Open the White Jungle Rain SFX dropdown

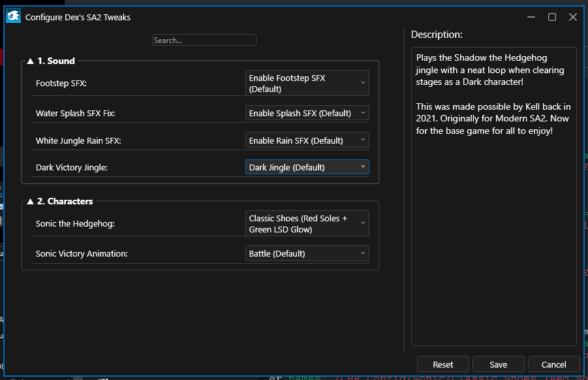point(307,140)
